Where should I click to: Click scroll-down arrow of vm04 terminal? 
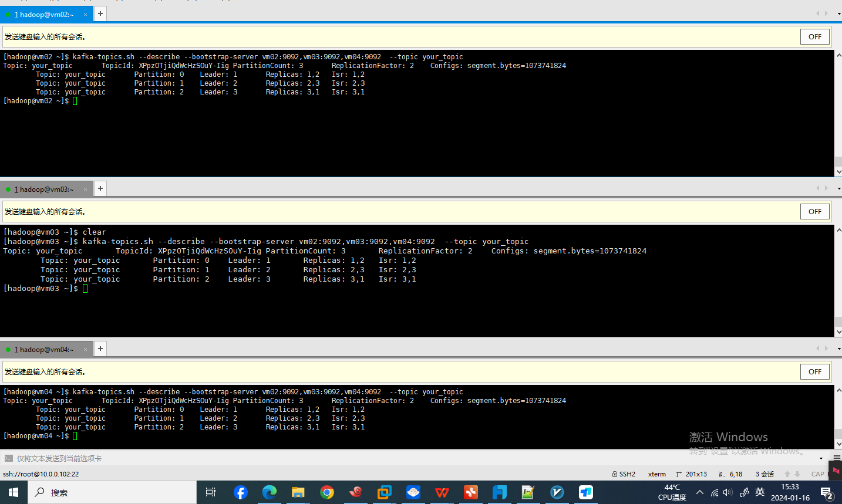838,445
